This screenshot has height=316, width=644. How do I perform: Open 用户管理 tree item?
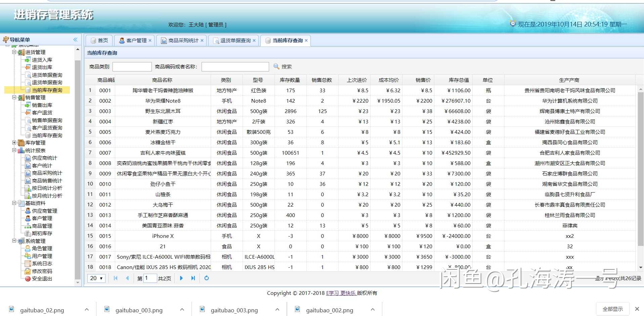42,256
